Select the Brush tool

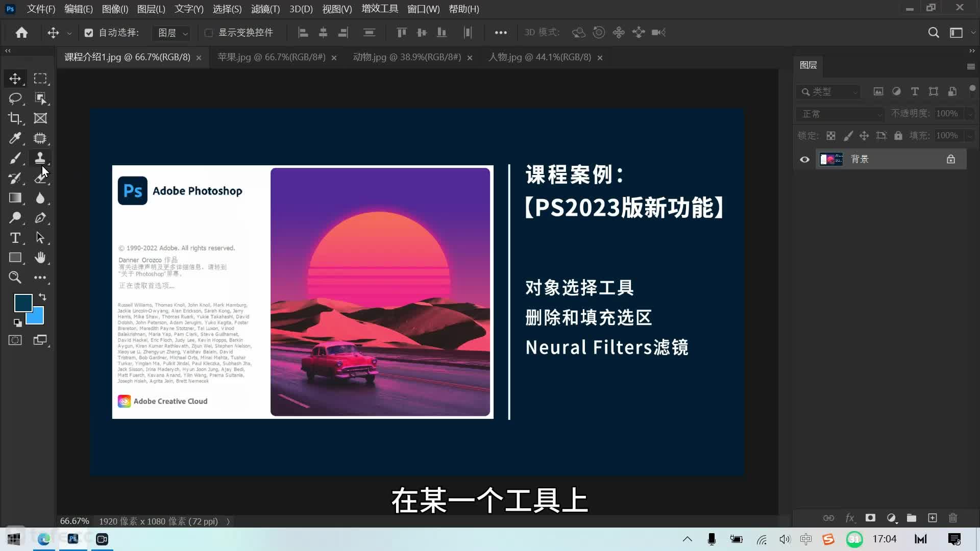tap(15, 158)
